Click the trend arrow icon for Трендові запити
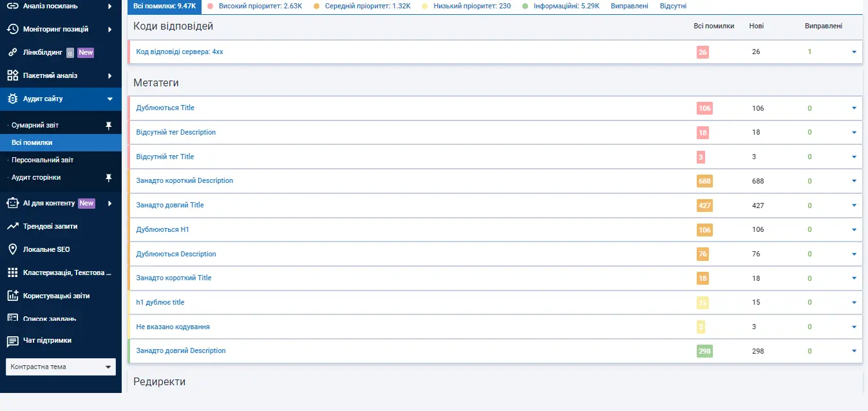Screen dimensions: 868x411 (12, 226)
